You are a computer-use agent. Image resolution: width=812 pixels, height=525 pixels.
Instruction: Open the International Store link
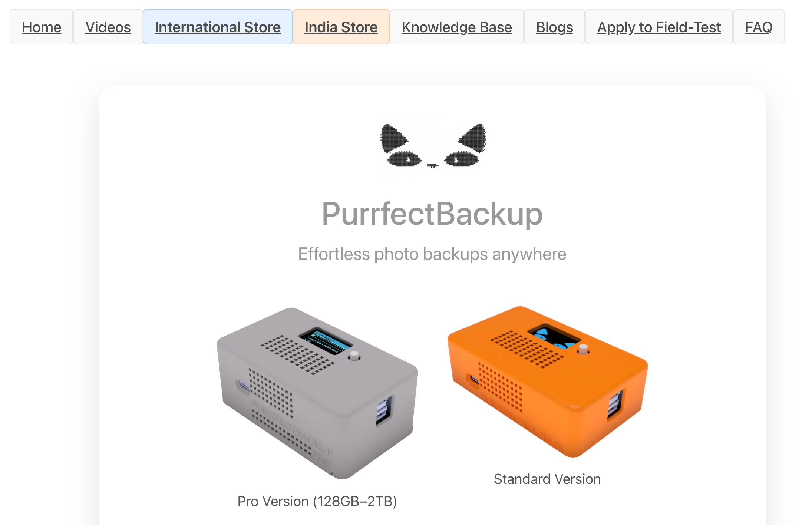tap(218, 27)
